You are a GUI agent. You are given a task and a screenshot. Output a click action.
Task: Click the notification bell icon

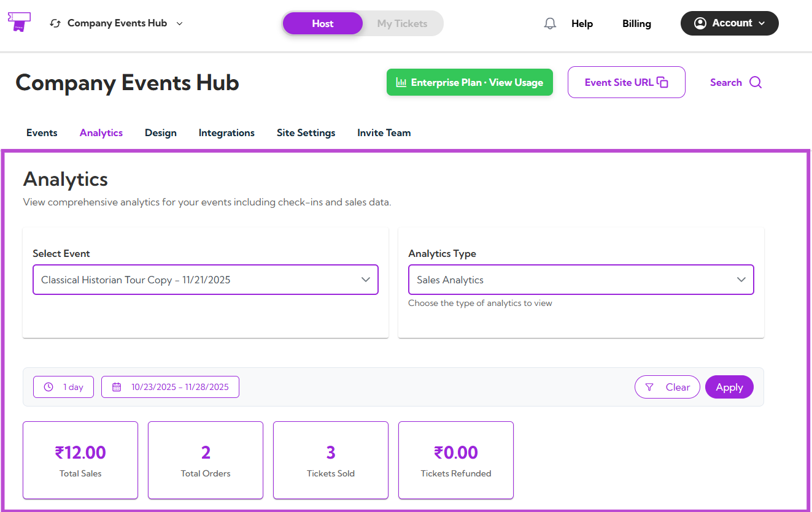(549, 23)
